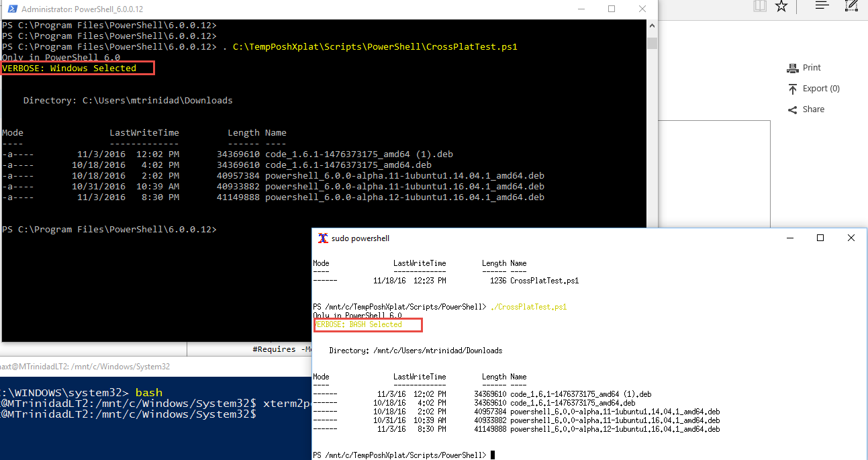Open the browser Hub lines icon
Image resolution: width=868 pixels, height=460 pixels.
[822, 5]
